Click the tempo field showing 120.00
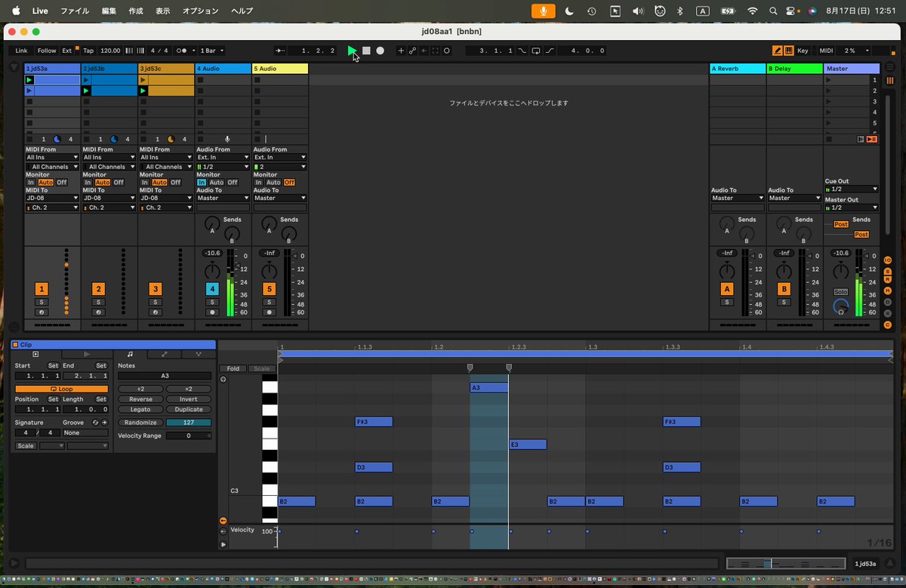Viewport: 906px width, 588px height. tap(110, 51)
